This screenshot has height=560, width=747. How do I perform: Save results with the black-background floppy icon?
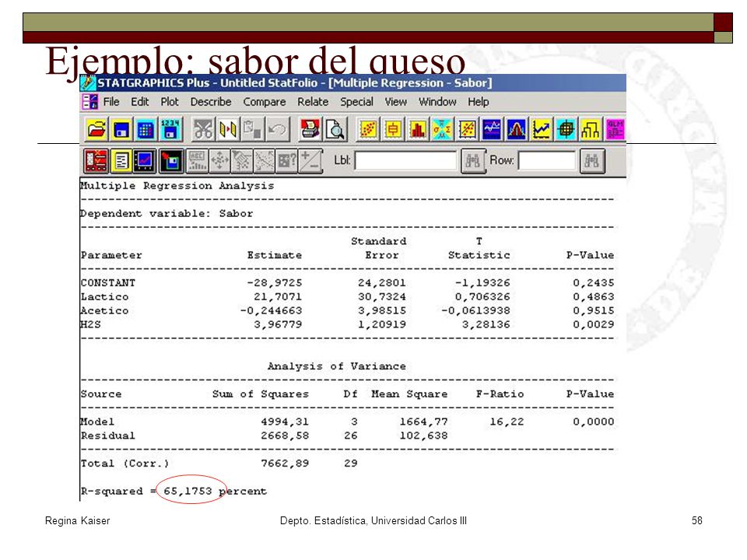(171, 161)
